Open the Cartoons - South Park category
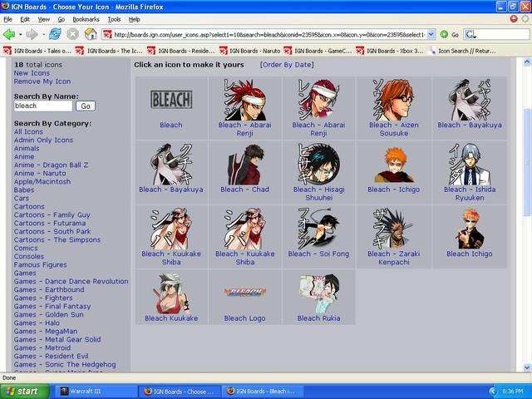 click(52, 231)
